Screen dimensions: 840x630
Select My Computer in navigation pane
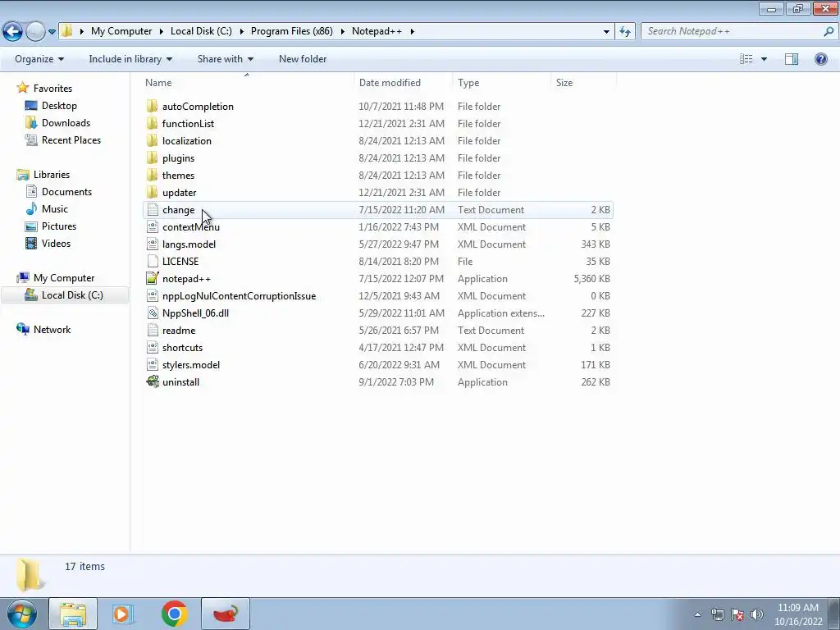pos(64,278)
